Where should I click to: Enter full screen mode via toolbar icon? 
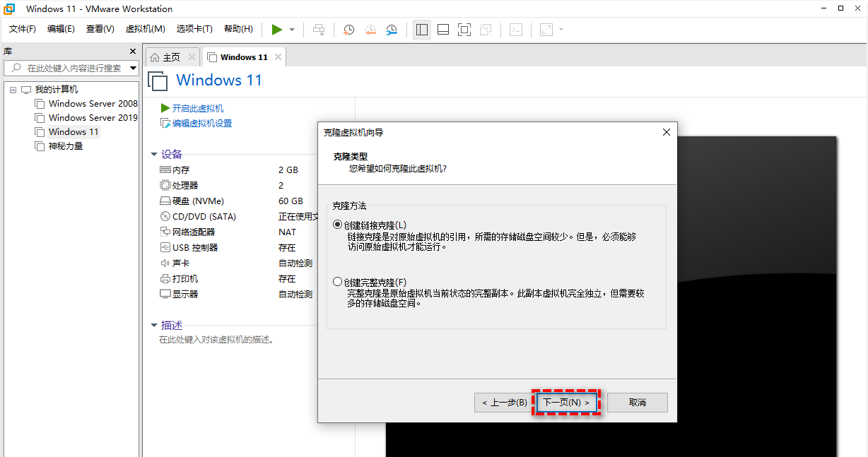point(464,30)
